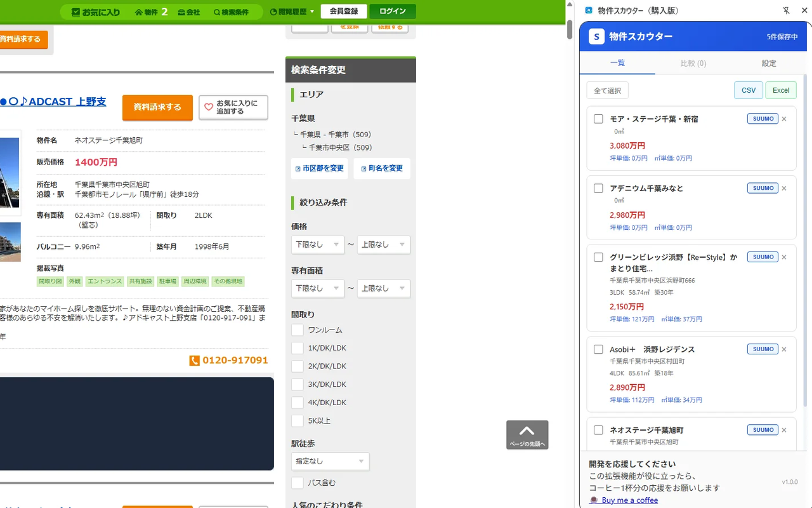Image resolution: width=812 pixels, height=508 pixels.
Task: Click the page-top up arrow button
Action: click(527, 434)
